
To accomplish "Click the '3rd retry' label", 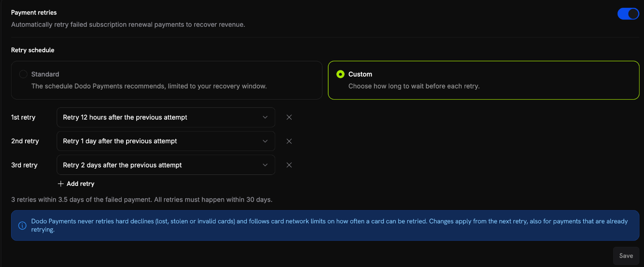I will coord(24,165).
